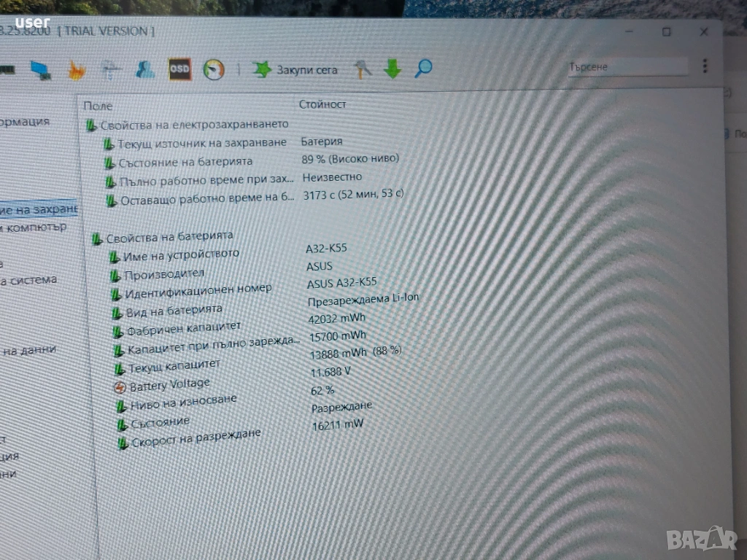Focus the Търсене search field
Screen dimensions: 747x560
627,67
